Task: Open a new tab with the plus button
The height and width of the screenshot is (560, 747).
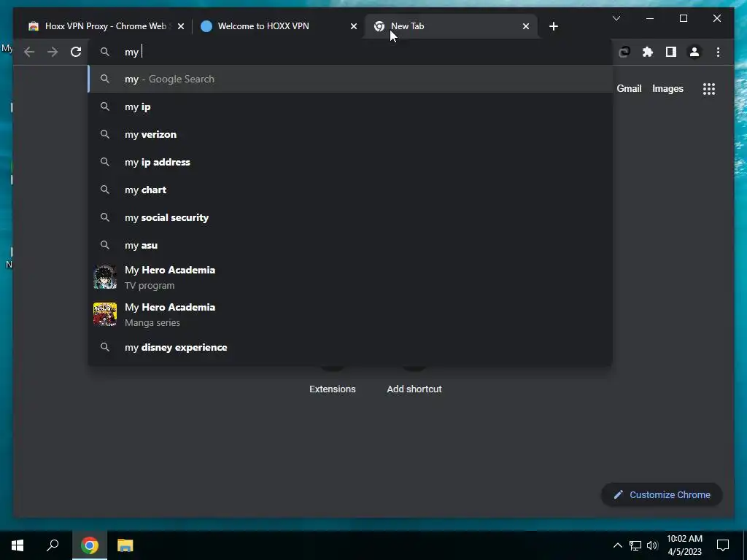Action: click(x=553, y=27)
